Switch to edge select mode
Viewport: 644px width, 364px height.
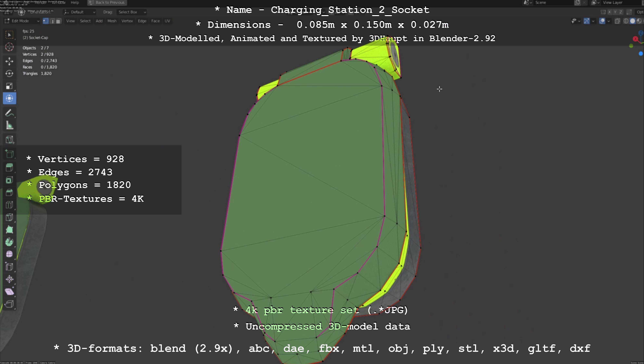tap(52, 21)
